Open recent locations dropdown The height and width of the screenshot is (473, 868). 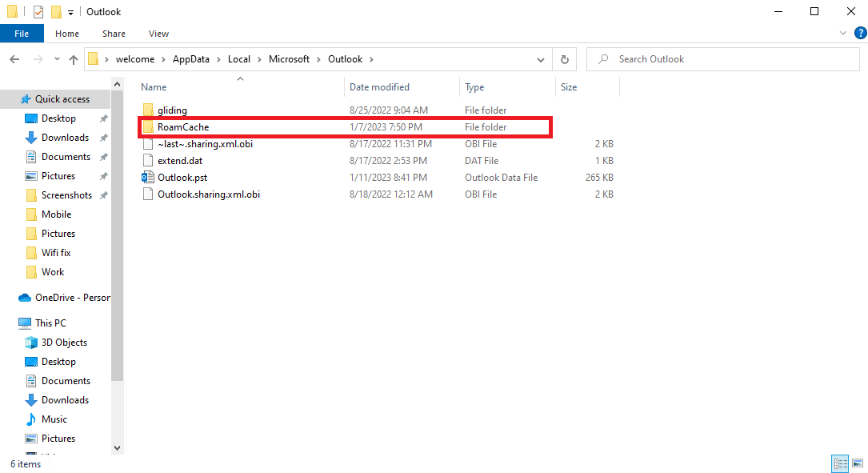point(57,59)
